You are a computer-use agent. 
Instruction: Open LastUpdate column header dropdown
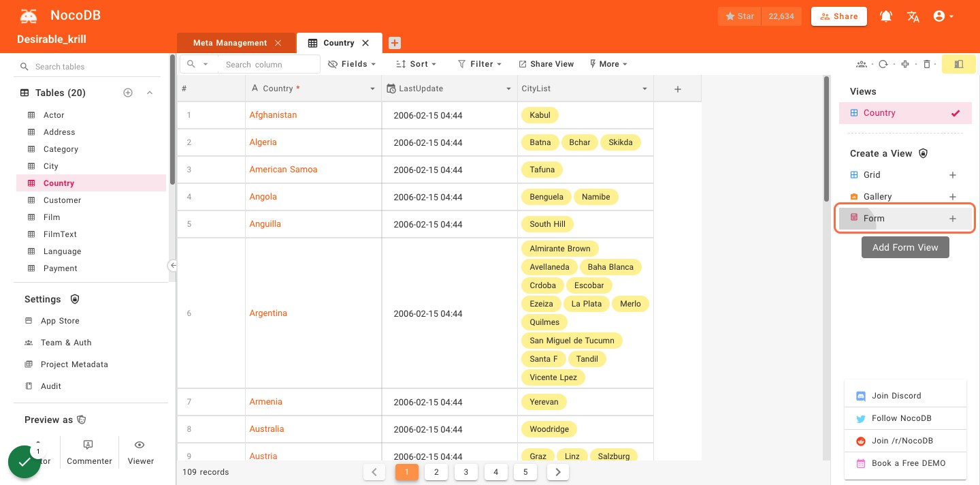click(x=509, y=89)
